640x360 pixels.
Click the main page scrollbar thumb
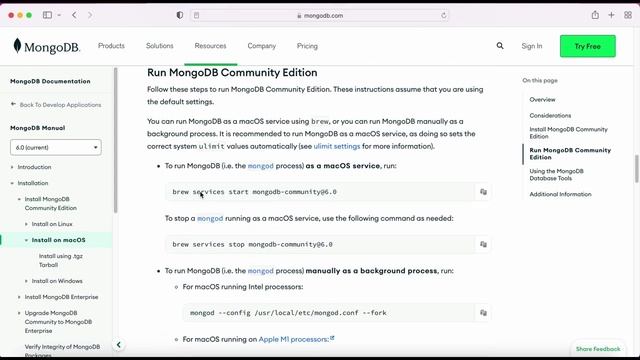pos(636,169)
